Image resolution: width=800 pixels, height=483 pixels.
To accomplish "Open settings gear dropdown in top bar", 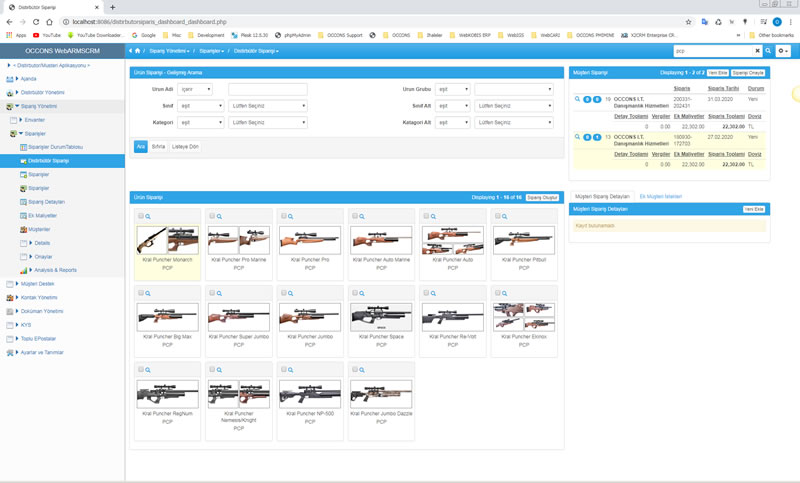I will [783, 50].
